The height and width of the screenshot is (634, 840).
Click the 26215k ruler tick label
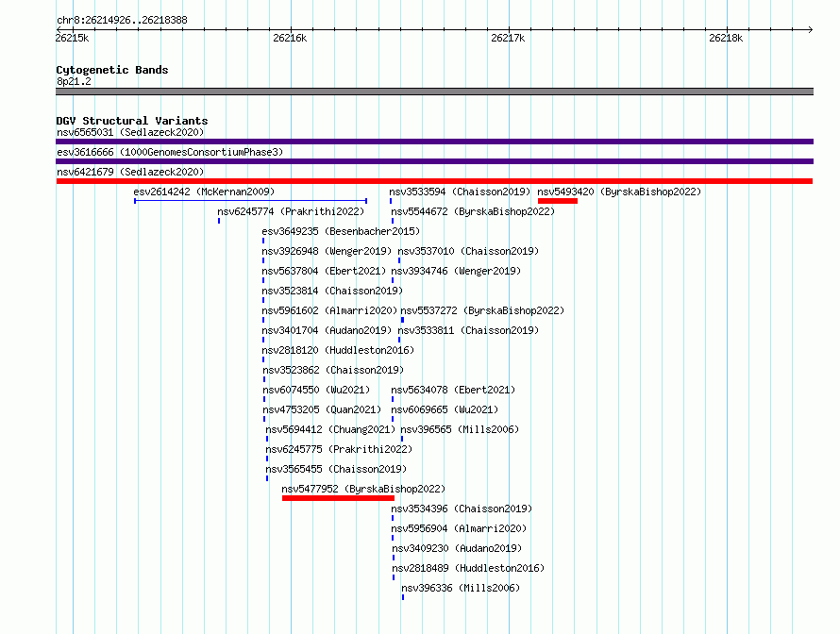(72, 38)
